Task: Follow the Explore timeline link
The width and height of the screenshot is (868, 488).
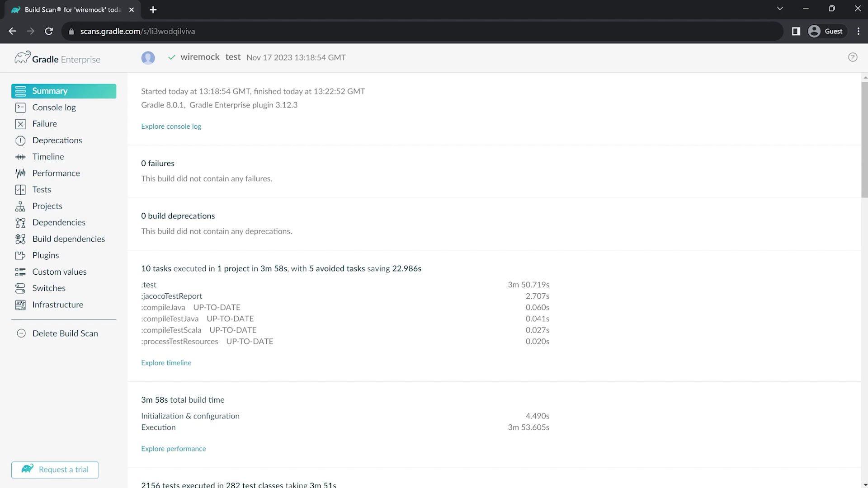Action: pos(166,363)
